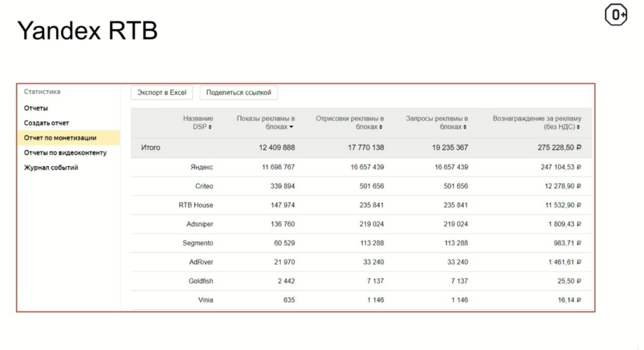Open Создать отчет in the sidebar
The image size is (644, 350).
(46, 123)
